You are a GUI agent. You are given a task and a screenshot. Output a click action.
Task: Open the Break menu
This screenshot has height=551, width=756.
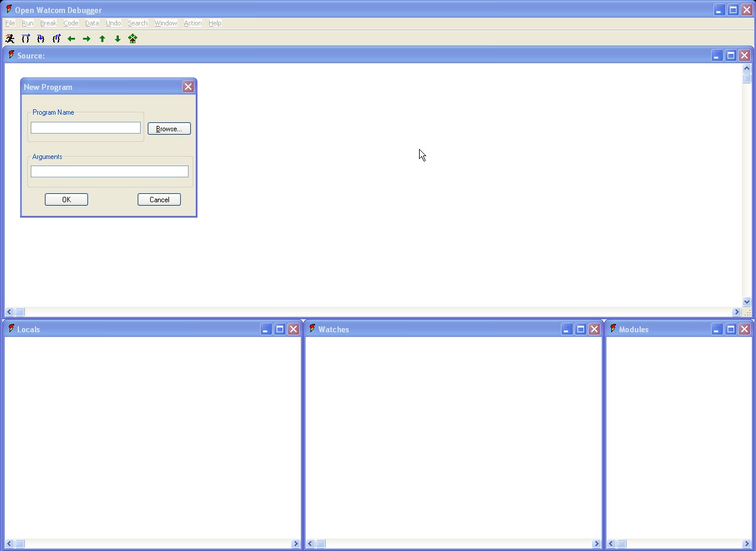[x=48, y=23]
